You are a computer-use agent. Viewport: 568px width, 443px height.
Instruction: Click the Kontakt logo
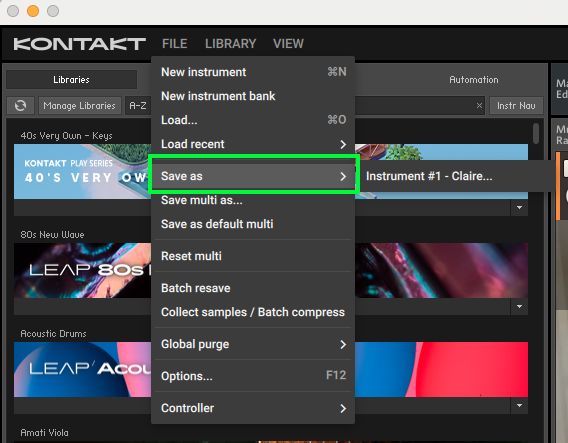coord(79,44)
